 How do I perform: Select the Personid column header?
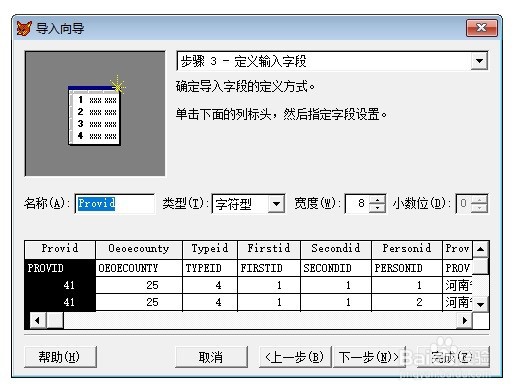click(x=407, y=250)
